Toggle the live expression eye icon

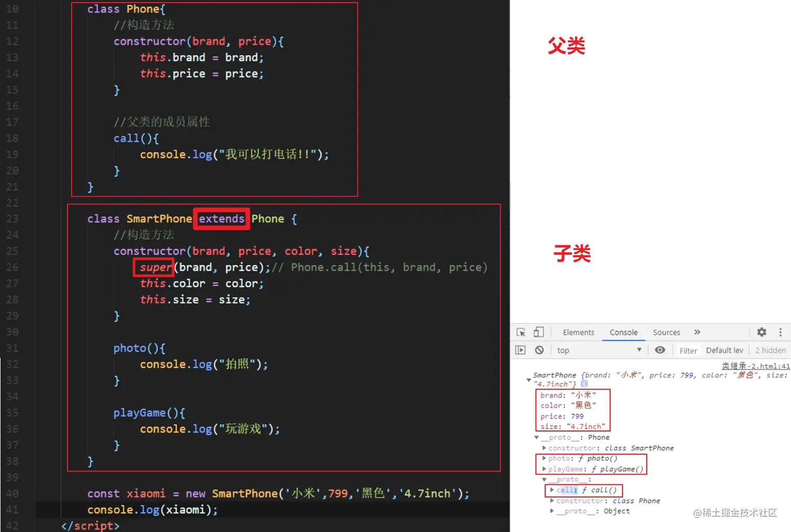click(660, 350)
